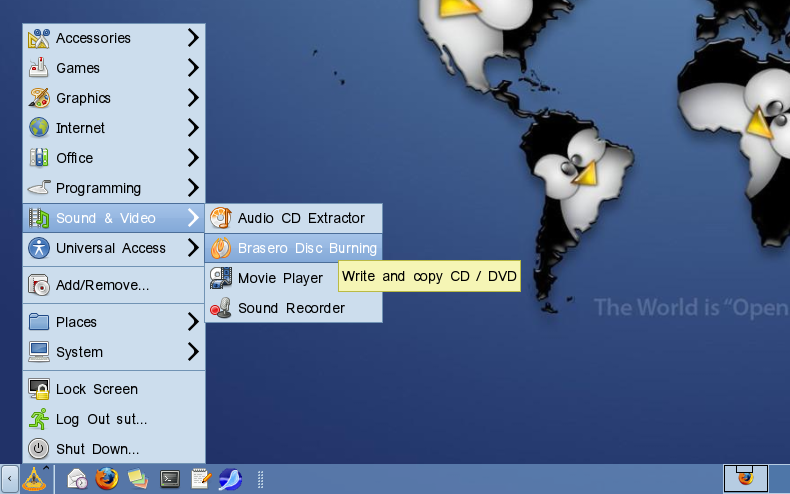This screenshot has width=790, height=494.
Task: Expand the Accessories submenu arrow
Action: tap(193, 38)
